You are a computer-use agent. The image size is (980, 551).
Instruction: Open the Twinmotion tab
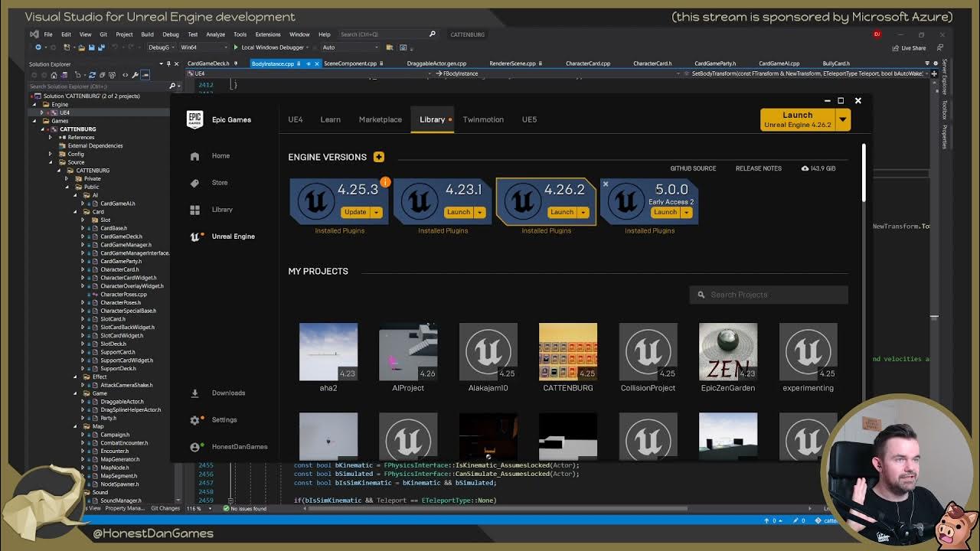[483, 119]
